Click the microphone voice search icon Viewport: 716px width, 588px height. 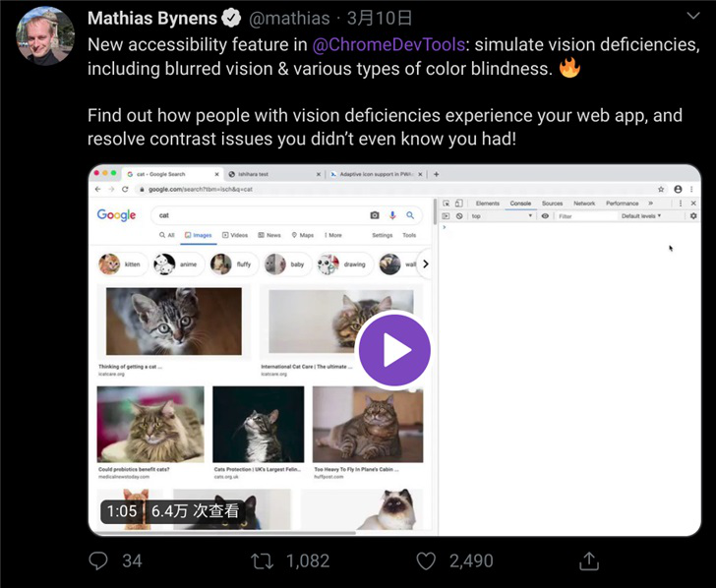click(x=392, y=215)
